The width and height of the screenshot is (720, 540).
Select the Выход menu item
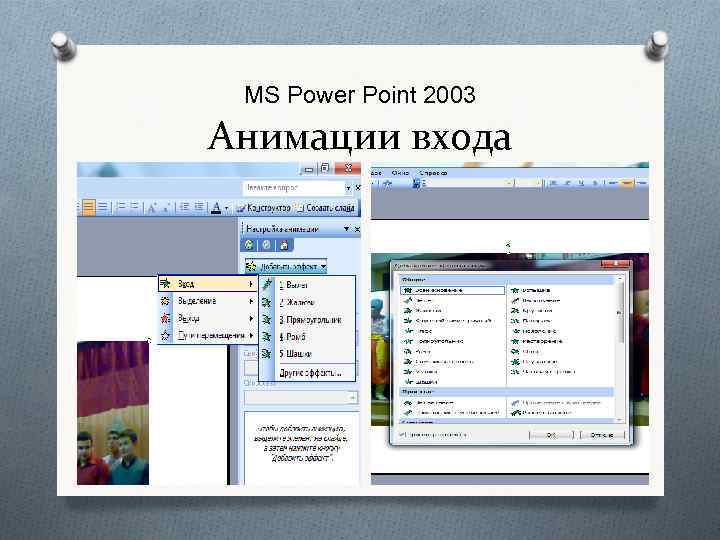coord(207,318)
